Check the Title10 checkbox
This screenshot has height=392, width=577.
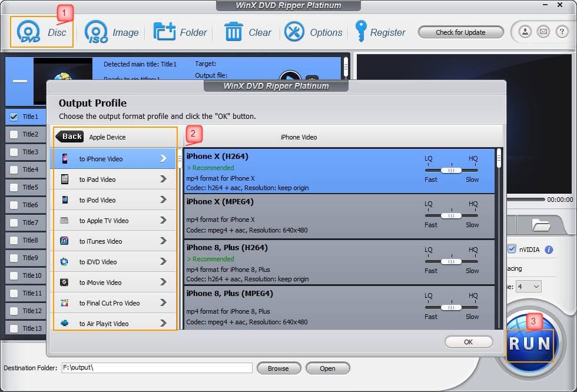click(14, 276)
